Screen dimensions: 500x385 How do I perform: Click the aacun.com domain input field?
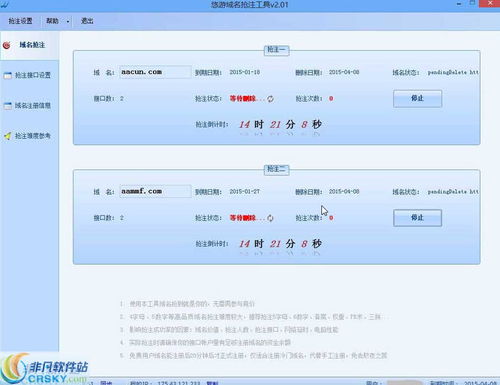point(155,72)
